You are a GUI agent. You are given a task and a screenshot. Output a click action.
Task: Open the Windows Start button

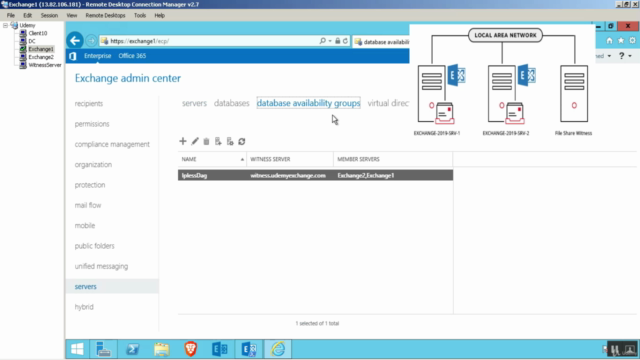(77, 349)
